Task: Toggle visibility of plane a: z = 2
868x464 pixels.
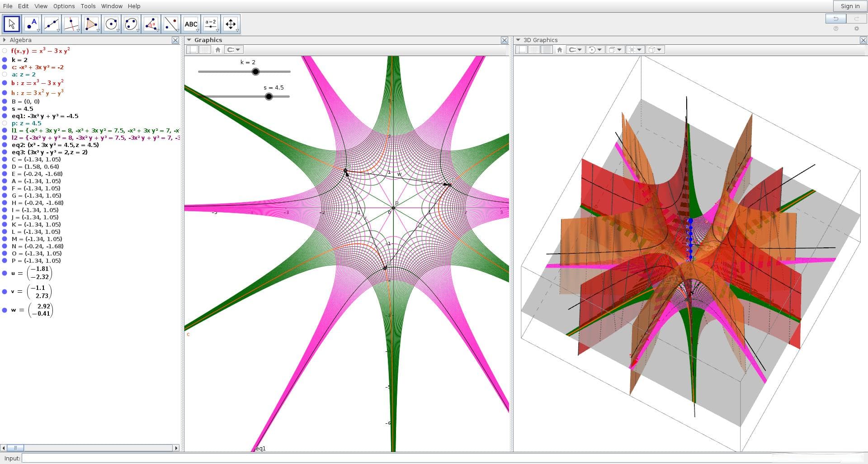Action: pyautogui.click(x=5, y=74)
